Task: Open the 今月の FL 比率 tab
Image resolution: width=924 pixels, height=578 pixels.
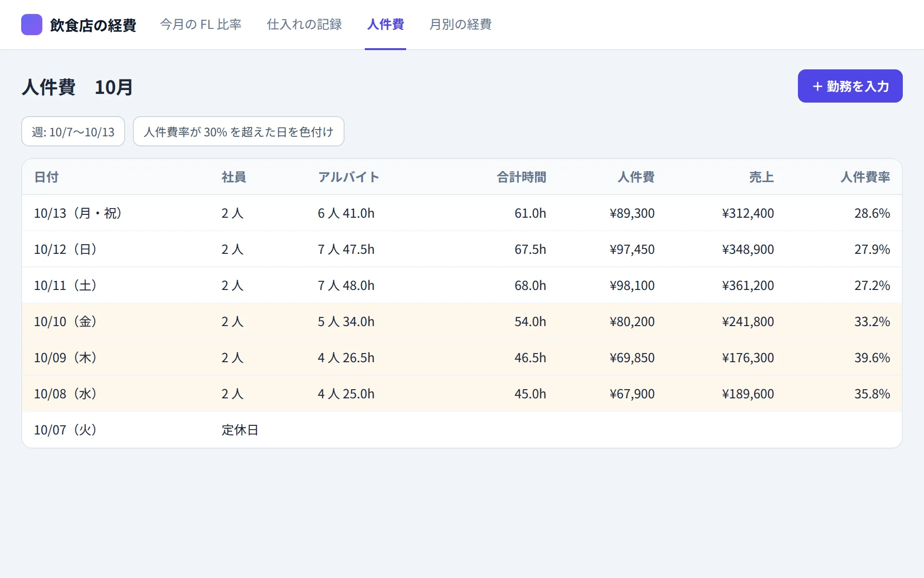Action: [201, 25]
